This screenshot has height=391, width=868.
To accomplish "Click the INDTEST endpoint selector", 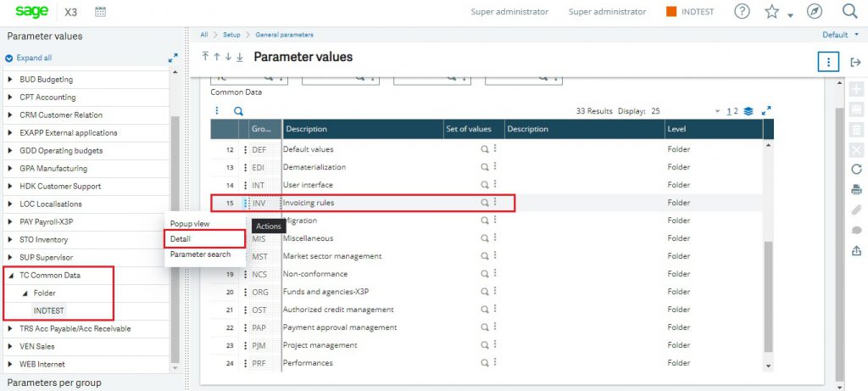I will pos(690,12).
